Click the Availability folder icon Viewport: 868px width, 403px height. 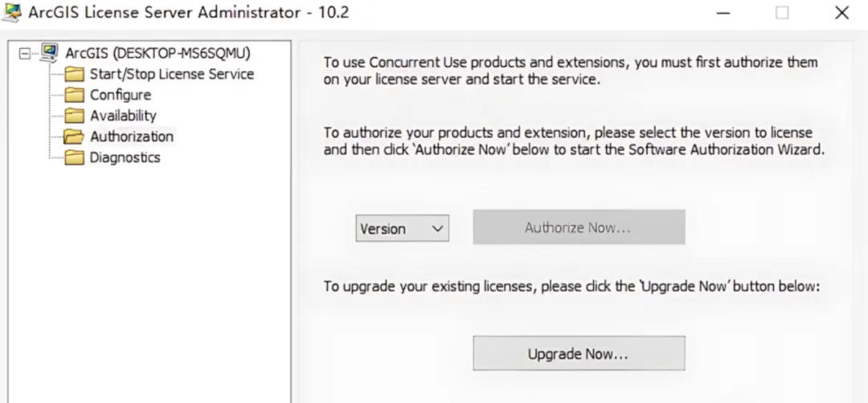point(75,116)
